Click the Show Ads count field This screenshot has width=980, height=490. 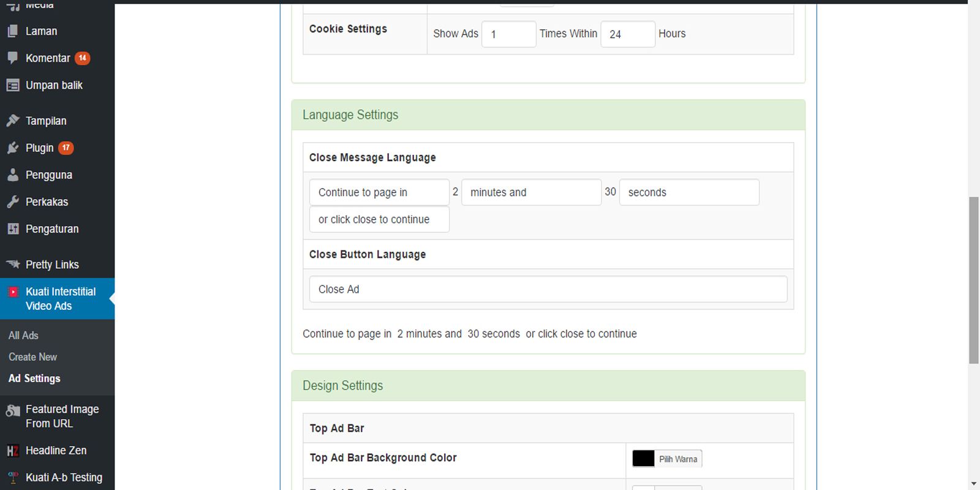click(x=508, y=34)
